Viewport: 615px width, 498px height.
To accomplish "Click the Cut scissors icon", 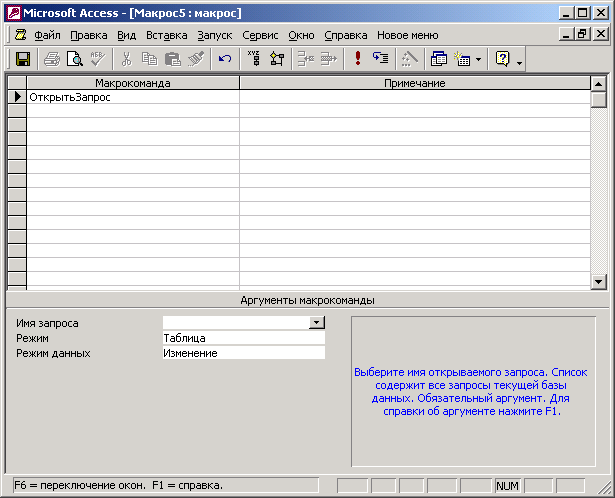I will 126,59.
